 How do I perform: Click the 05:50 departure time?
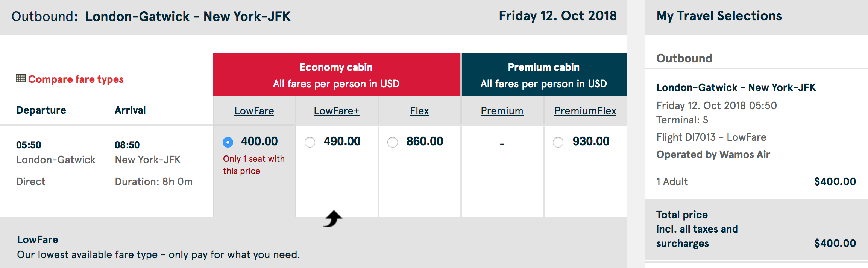point(29,145)
